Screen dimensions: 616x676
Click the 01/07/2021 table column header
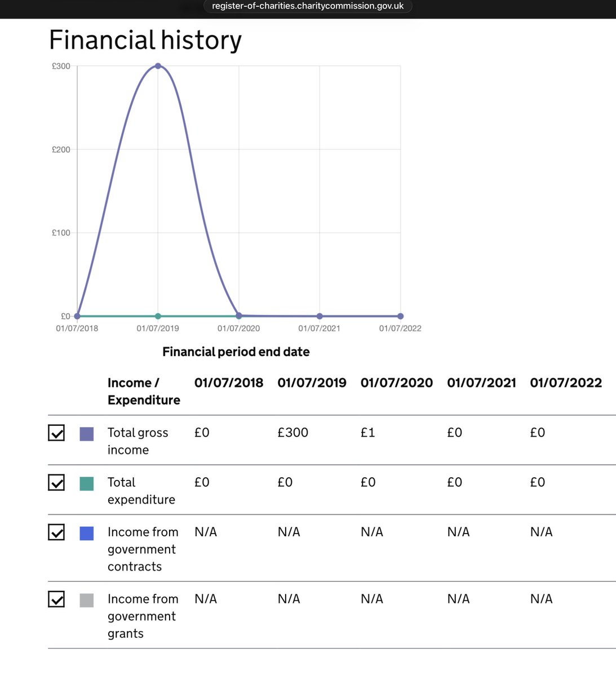pos(482,383)
